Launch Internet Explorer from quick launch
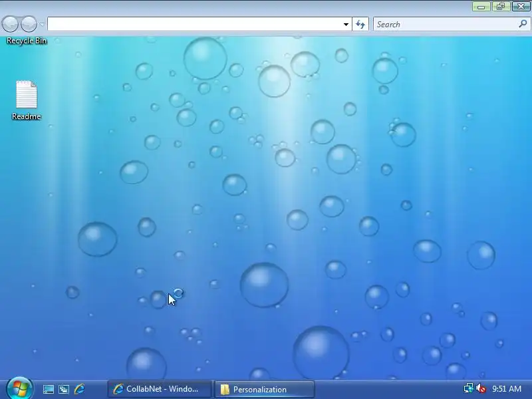Image resolution: width=532 pixels, height=399 pixels. (x=79, y=389)
